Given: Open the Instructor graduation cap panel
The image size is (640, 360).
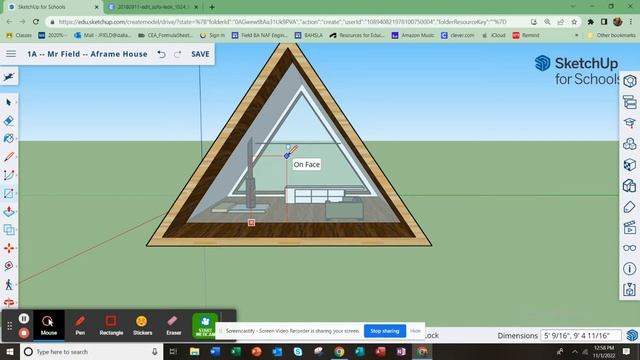Looking at the screenshot, I should coord(629,123).
